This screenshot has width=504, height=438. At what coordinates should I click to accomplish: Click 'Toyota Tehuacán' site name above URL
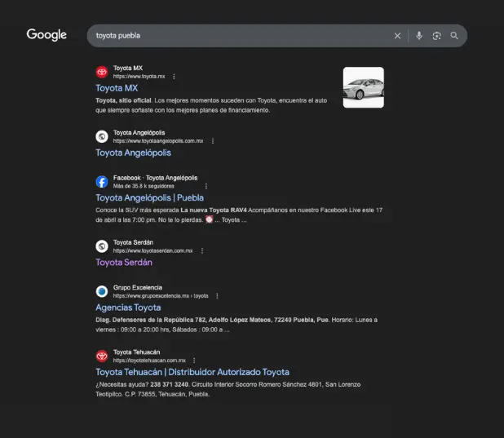point(136,352)
